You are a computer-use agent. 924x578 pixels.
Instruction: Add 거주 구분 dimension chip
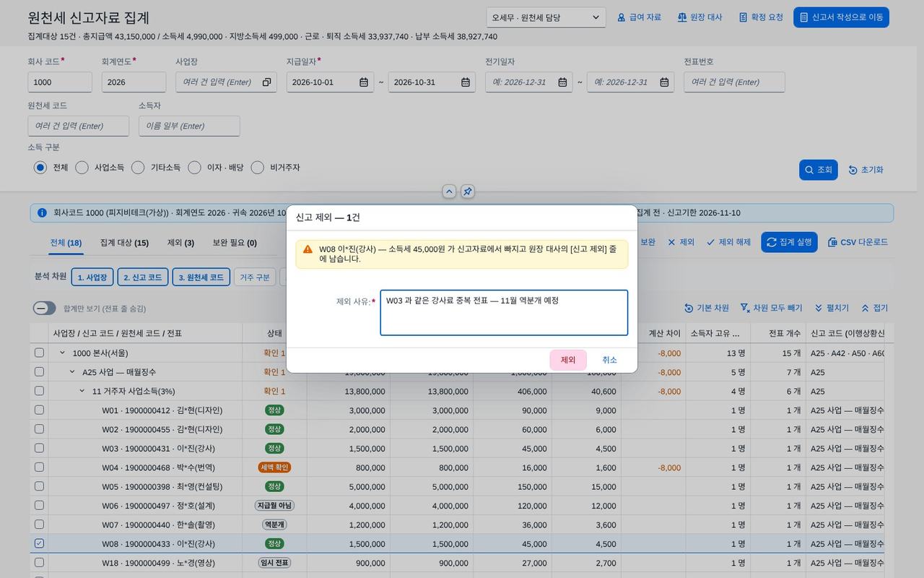[x=255, y=277]
